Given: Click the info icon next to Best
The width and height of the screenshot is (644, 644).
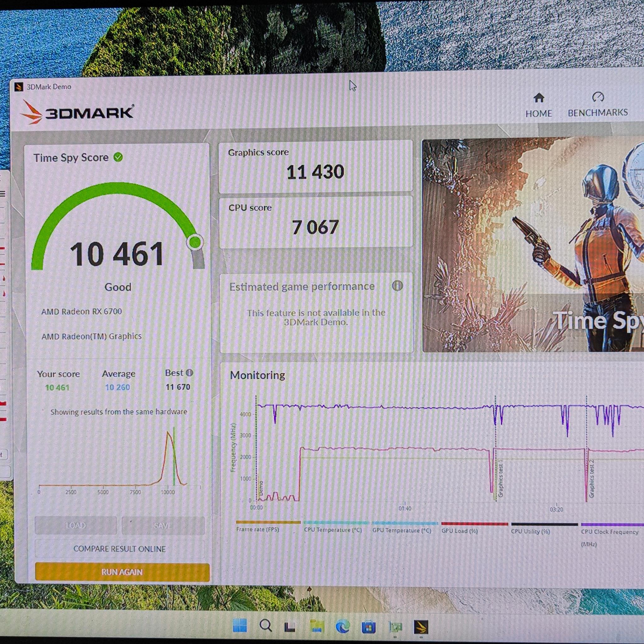Looking at the screenshot, I should click(189, 373).
